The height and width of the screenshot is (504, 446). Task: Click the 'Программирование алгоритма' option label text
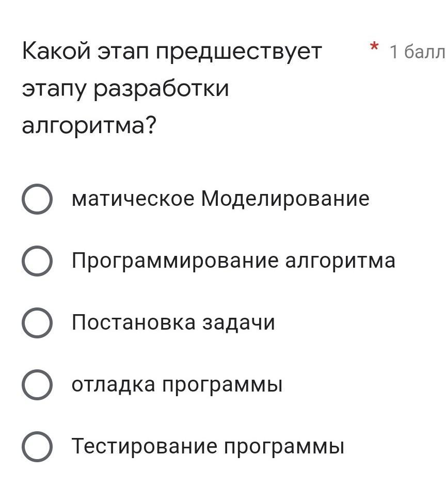tap(233, 261)
